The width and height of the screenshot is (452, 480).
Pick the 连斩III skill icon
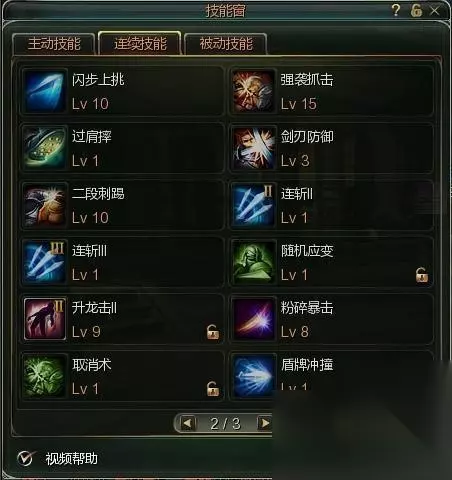(45, 262)
